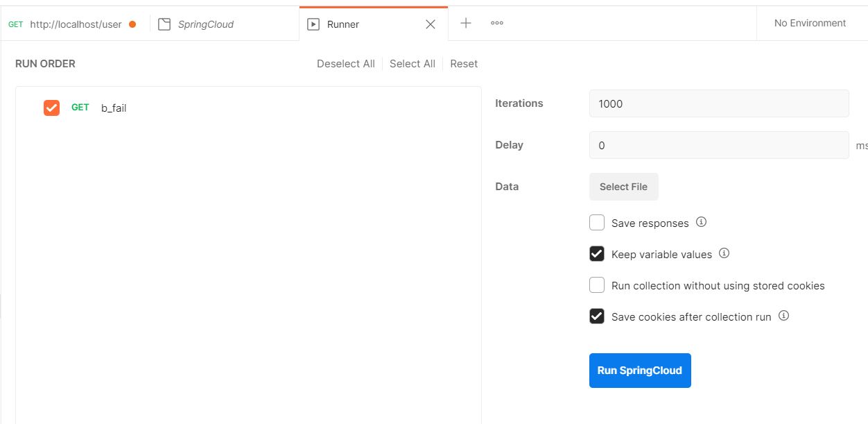Image resolution: width=868 pixels, height=424 pixels.
Task: Disable Save cookies after collection run
Action: coord(597,316)
